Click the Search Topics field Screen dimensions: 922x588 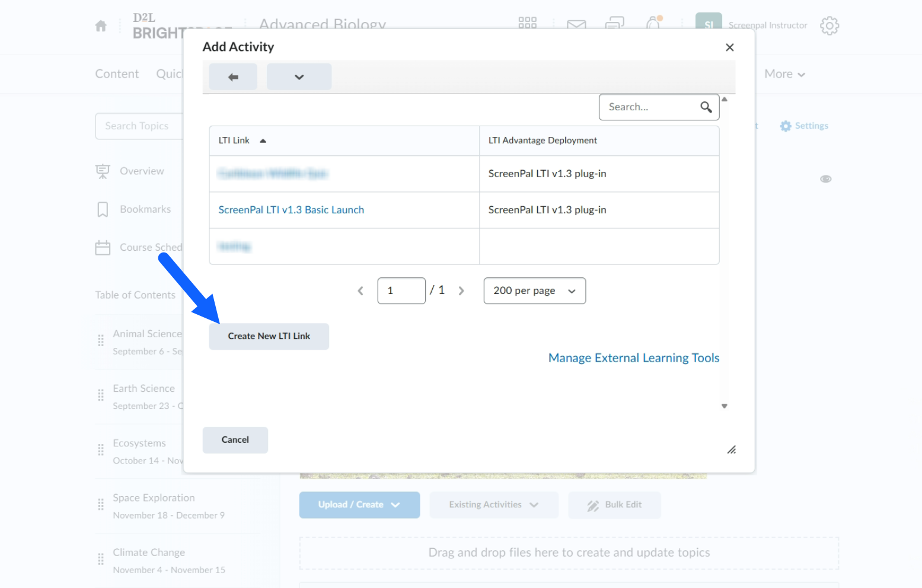(x=139, y=126)
